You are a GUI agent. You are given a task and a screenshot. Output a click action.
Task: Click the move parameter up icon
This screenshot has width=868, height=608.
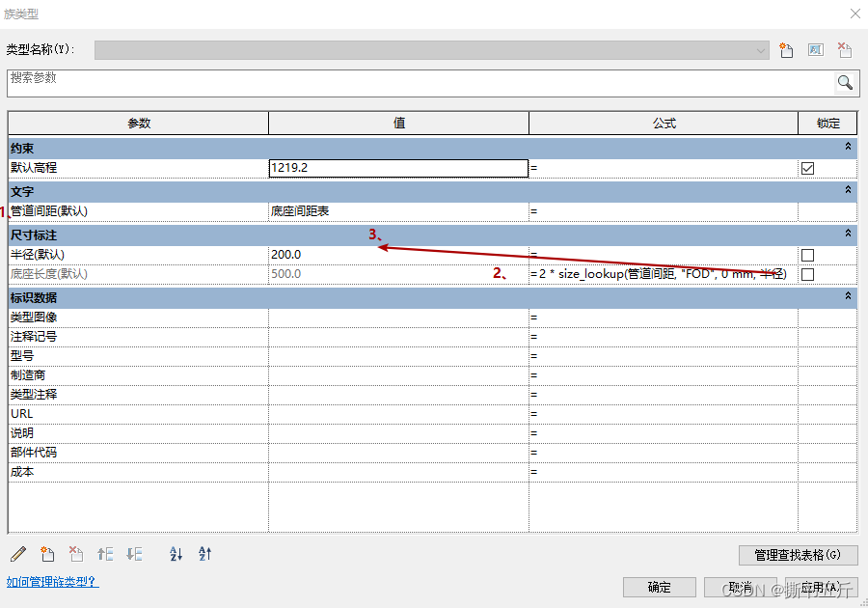pyautogui.click(x=105, y=554)
